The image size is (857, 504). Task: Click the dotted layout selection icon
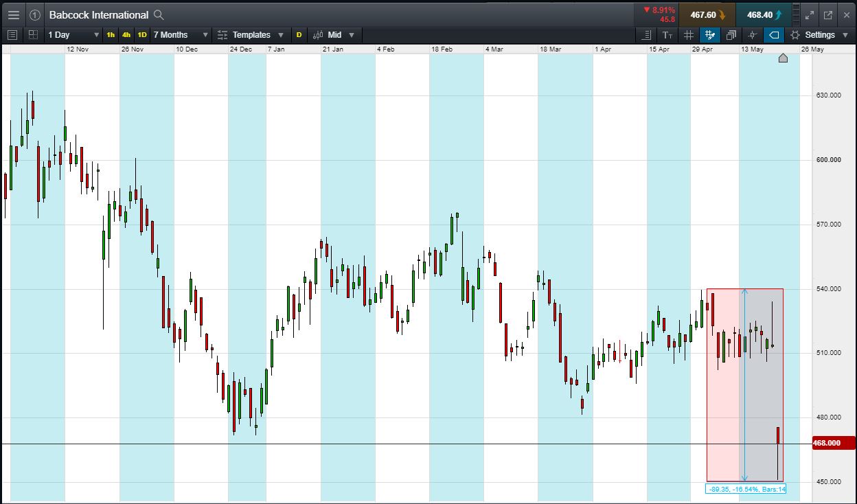coord(34,34)
